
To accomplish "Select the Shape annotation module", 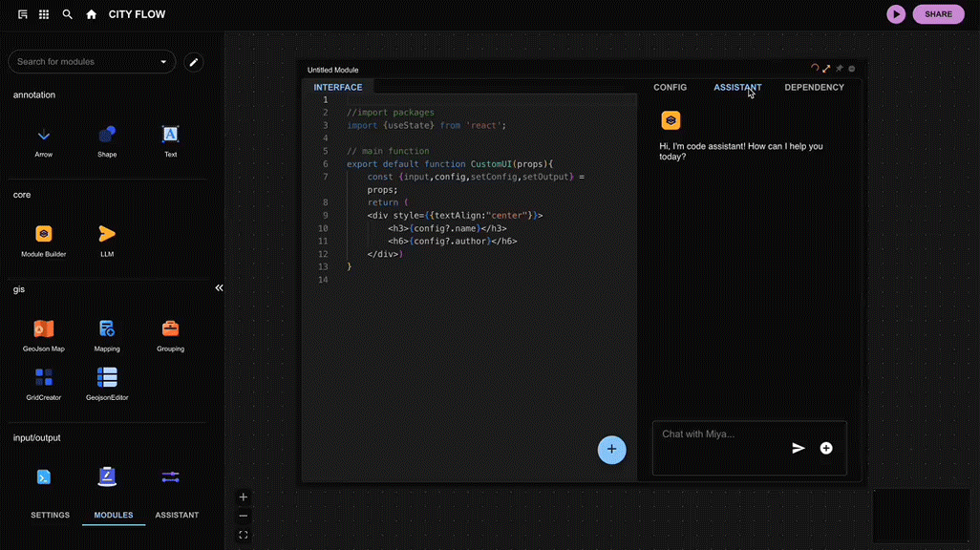I will 107,142.
